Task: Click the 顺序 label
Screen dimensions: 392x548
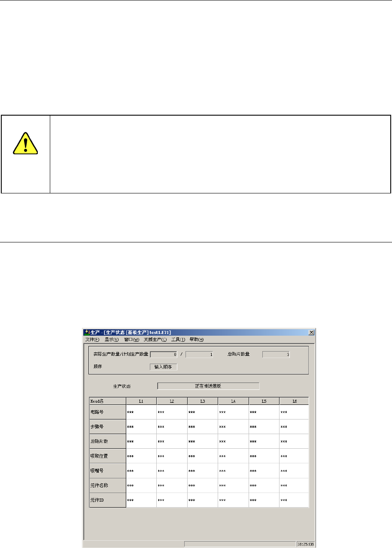Action: point(97,367)
